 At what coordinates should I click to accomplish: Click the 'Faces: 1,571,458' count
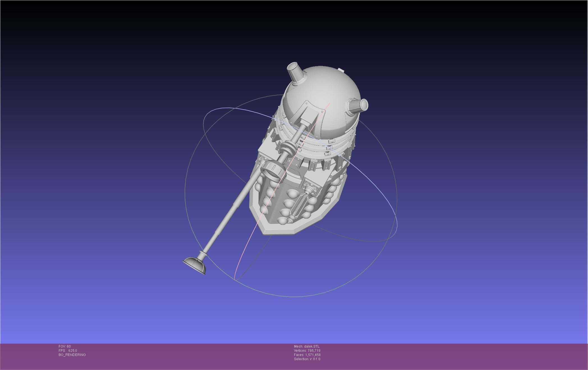307,355
